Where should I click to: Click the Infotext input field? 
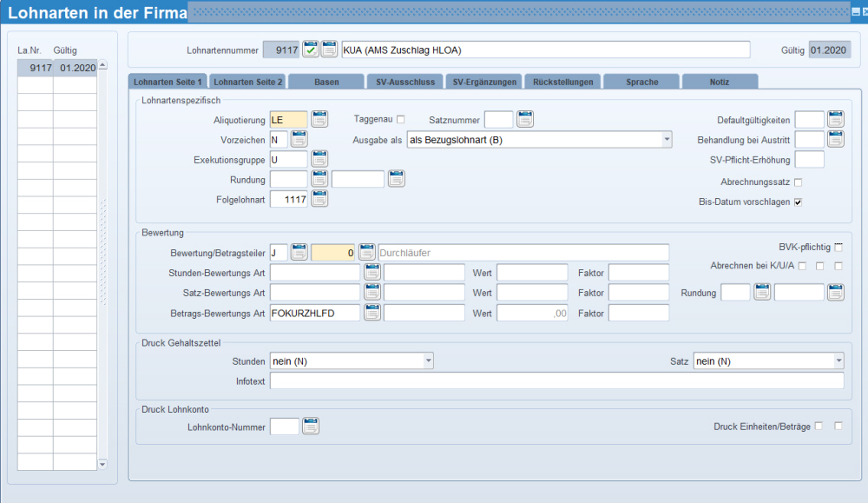(x=557, y=381)
